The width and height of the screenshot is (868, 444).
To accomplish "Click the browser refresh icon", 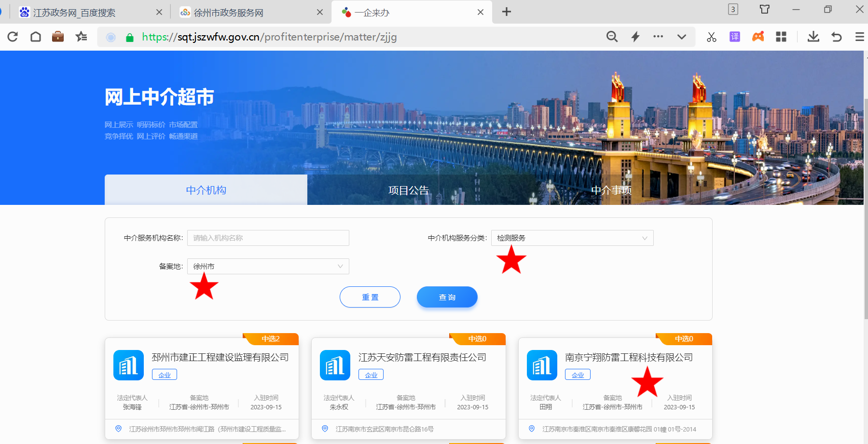I will [x=13, y=37].
